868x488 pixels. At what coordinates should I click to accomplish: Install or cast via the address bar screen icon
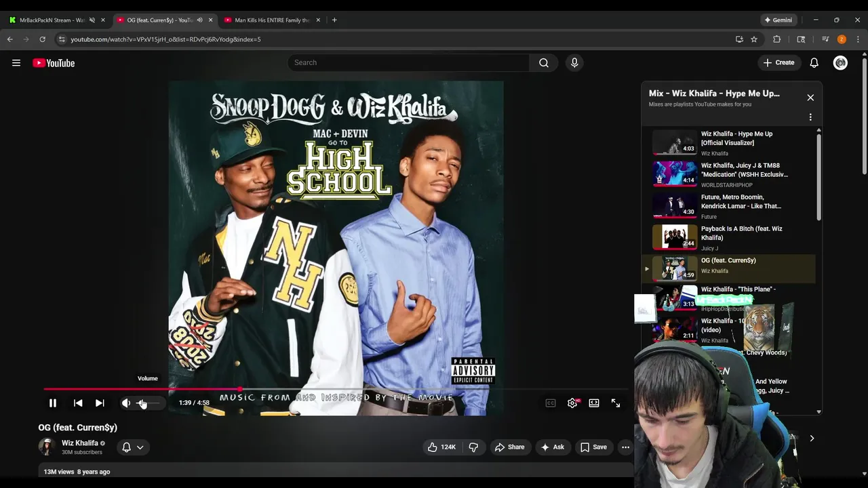click(739, 39)
